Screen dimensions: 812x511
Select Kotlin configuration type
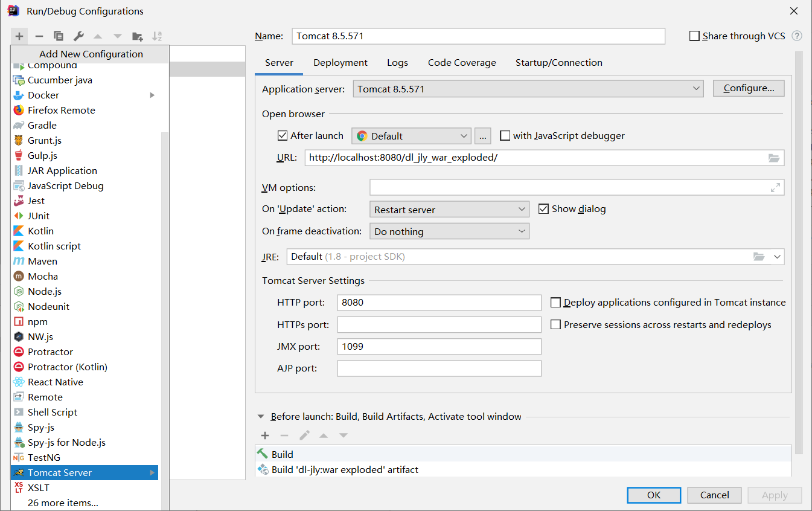(85, 231)
